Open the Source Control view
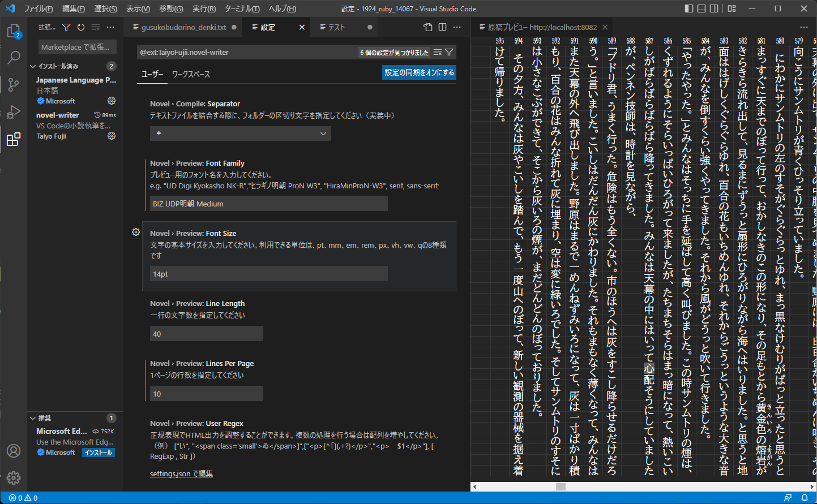The image size is (817, 504). 14,85
